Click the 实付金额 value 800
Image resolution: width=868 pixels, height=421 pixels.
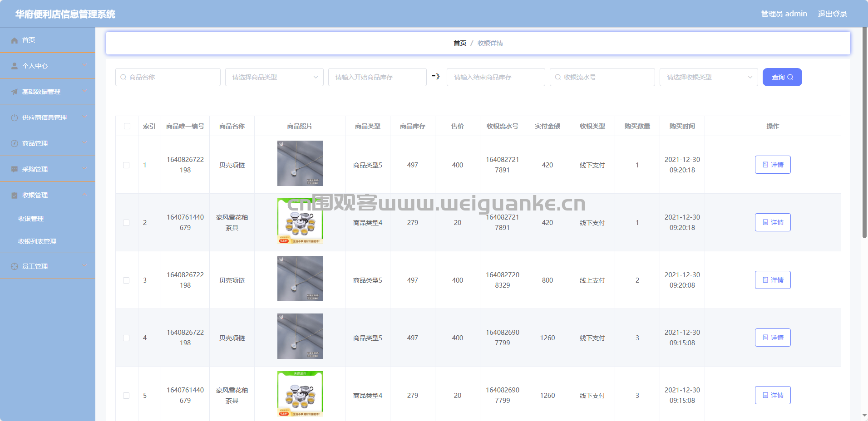coord(547,280)
